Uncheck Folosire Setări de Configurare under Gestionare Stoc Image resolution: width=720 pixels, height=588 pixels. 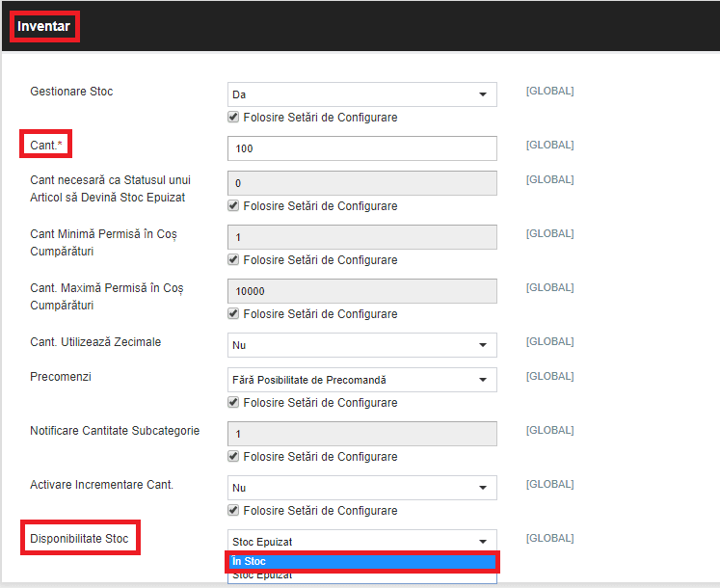[x=233, y=118]
